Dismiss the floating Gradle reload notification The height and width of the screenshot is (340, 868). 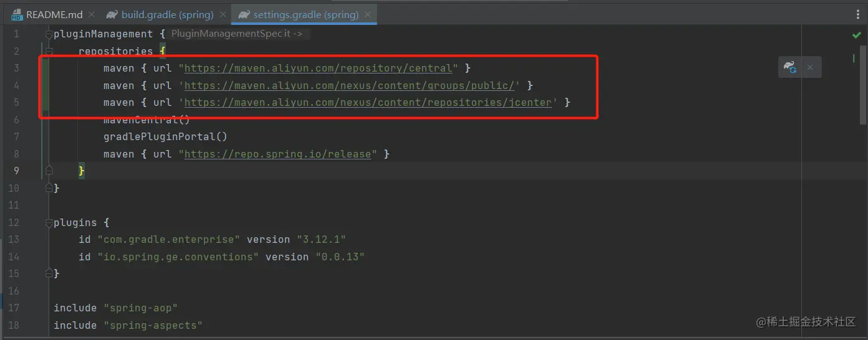pos(810,67)
